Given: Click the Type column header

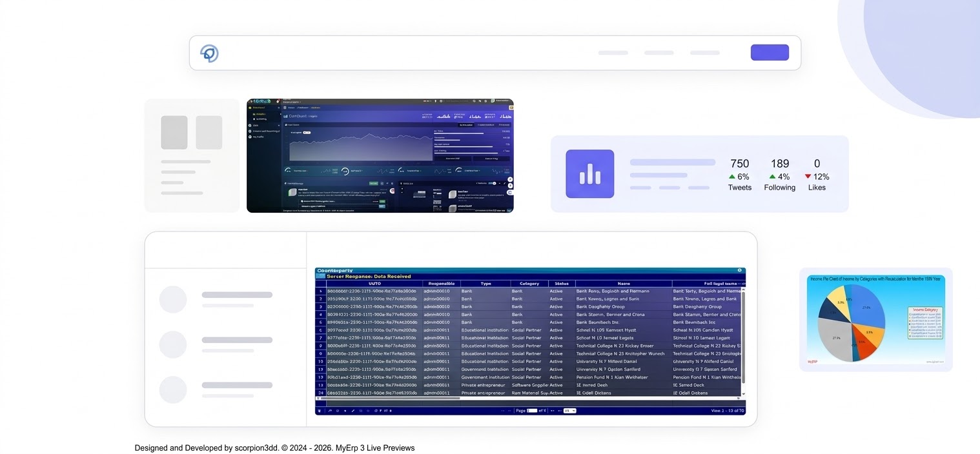Looking at the screenshot, I should (x=485, y=283).
